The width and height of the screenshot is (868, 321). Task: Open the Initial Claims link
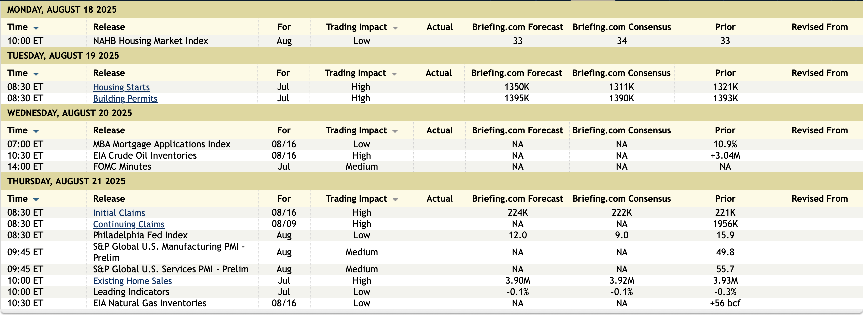[119, 213]
